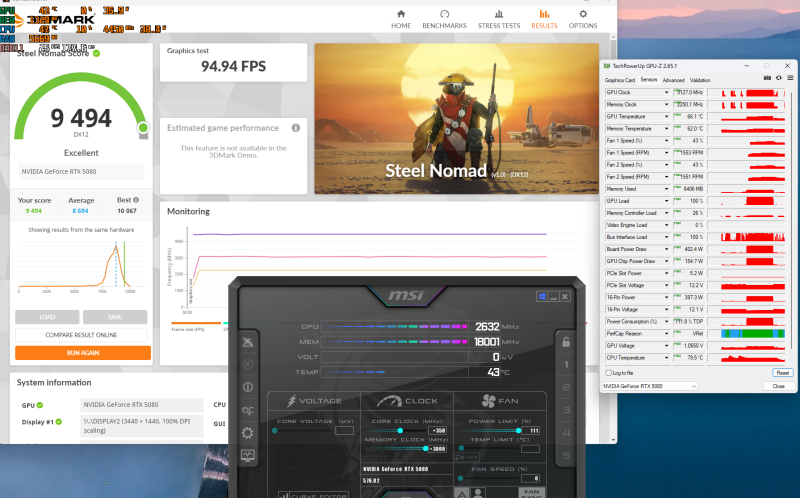Toggle Afterburner temp limit link OFF switch
The width and height of the screenshot is (800, 498).
pos(466,457)
